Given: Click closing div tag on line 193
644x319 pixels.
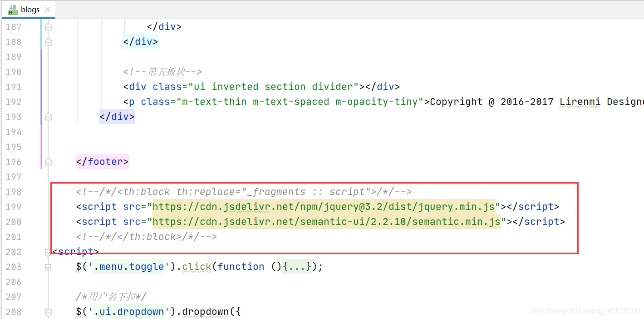Looking at the screenshot, I should [x=117, y=117].
